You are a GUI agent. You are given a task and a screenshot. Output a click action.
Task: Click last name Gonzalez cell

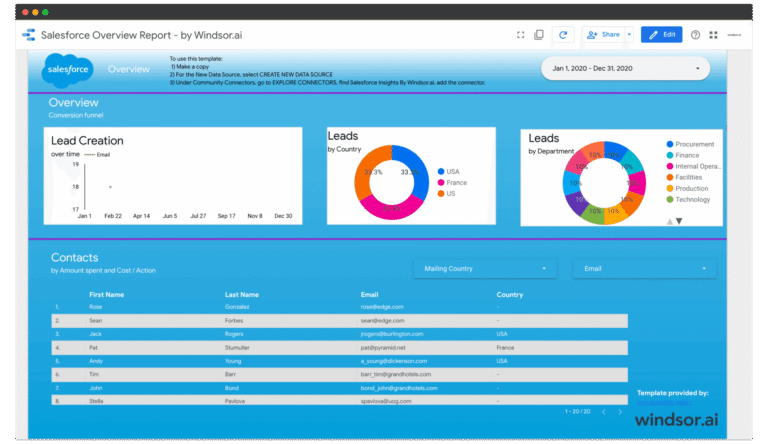tap(237, 307)
